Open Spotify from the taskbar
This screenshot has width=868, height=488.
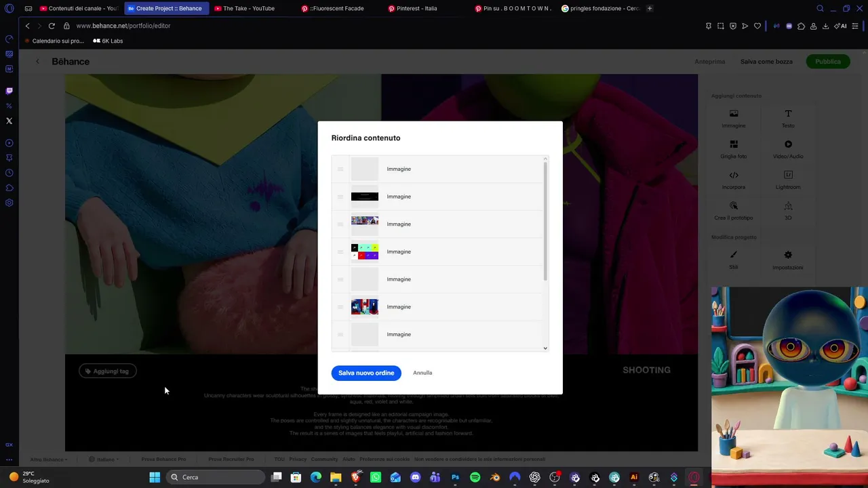coord(475,477)
